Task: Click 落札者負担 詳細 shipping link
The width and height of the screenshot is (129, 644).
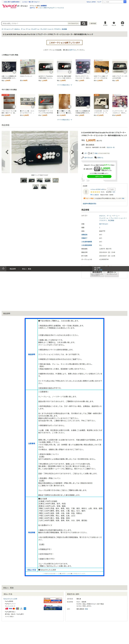Action: (x=86, y=609)
